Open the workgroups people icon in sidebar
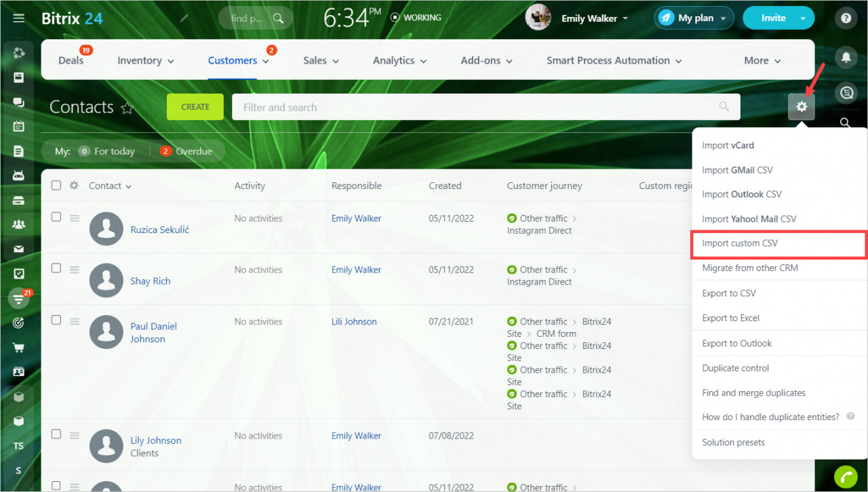This screenshot has width=868, height=492. 19,224
